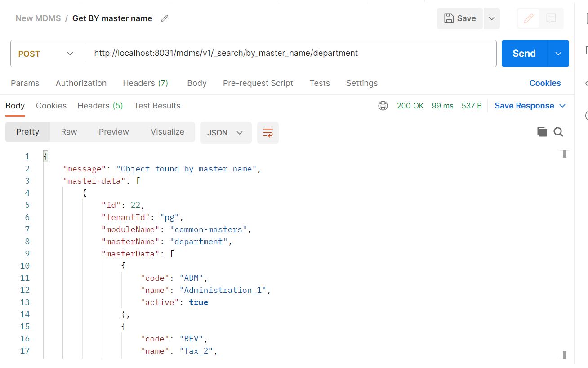Open the Cookies link
Screen dimensions: 588x368
[x=545, y=83]
